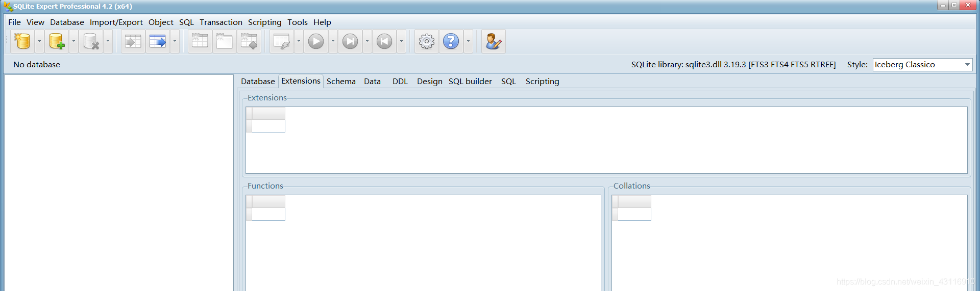Click the skip-forward commit transaction icon
This screenshot has height=291, width=980.
pos(350,41)
